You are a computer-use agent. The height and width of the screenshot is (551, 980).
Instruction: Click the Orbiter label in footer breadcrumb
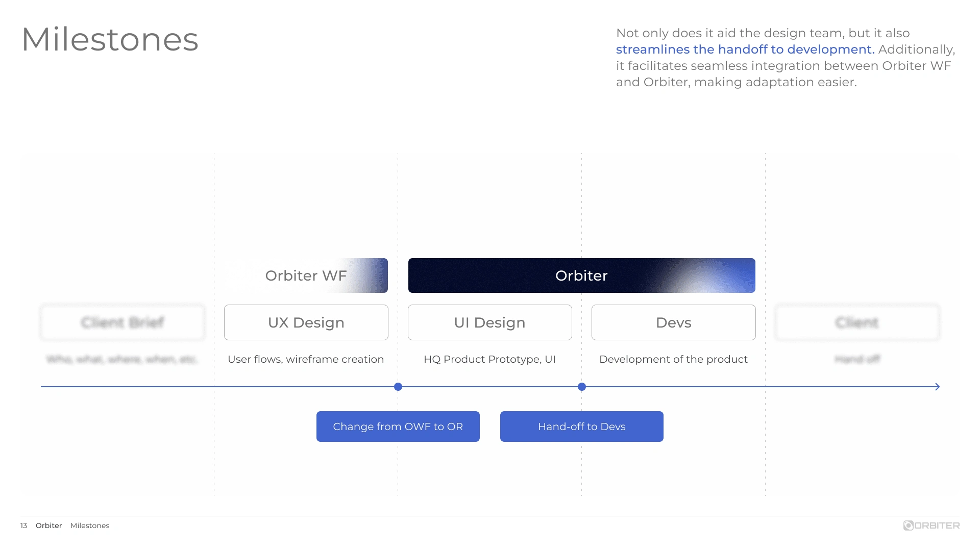pos(48,525)
